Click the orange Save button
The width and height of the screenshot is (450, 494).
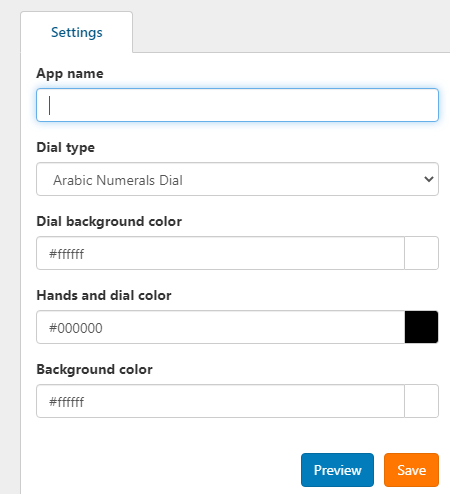411,470
